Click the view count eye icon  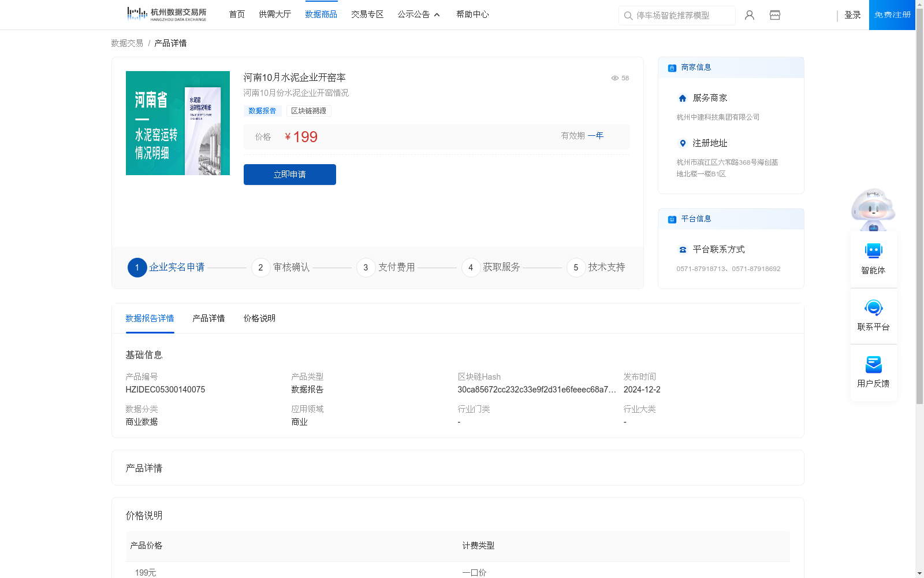coord(615,78)
